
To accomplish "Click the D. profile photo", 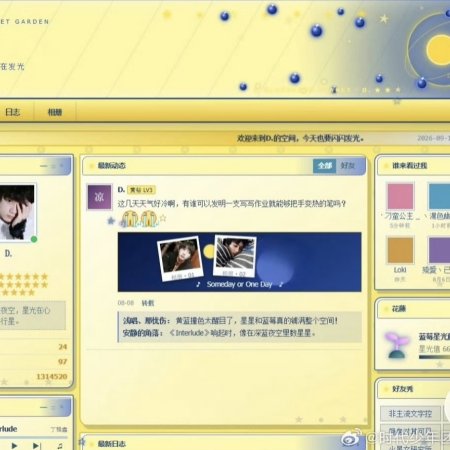I will pyautogui.click(x=17, y=212).
